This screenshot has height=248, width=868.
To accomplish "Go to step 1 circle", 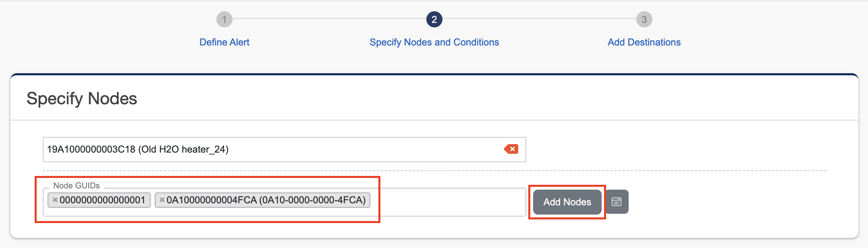I will click(x=224, y=19).
